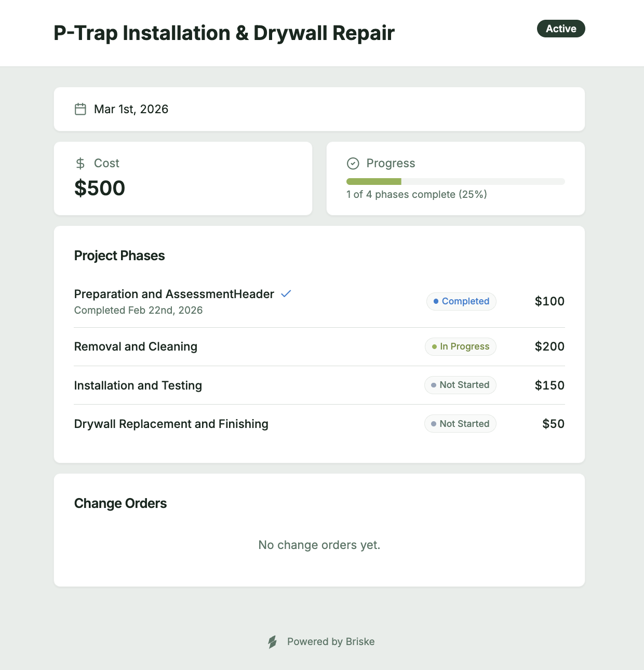The width and height of the screenshot is (644, 670).
Task: Open the project title P-Trap Installation
Action: [223, 33]
